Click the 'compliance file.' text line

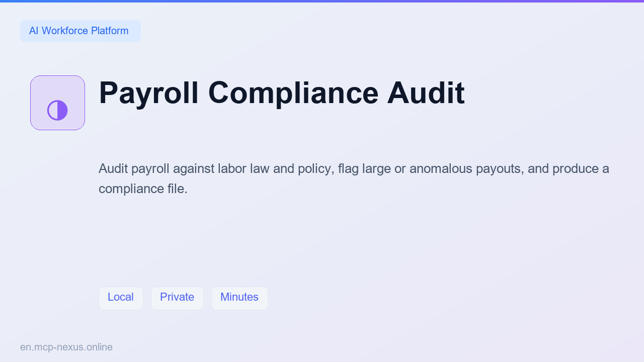click(x=143, y=189)
